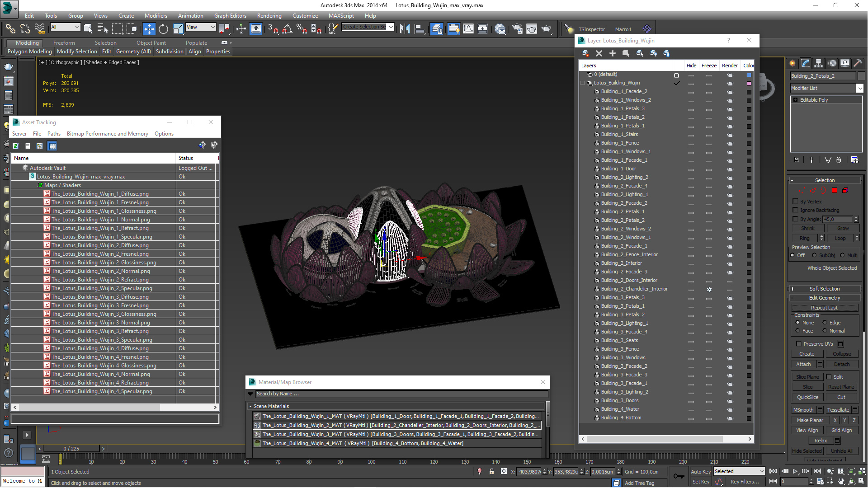Expand the Soft Selection rollout
Image resolution: width=868 pixels, height=488 pixels.
[825, 289]
